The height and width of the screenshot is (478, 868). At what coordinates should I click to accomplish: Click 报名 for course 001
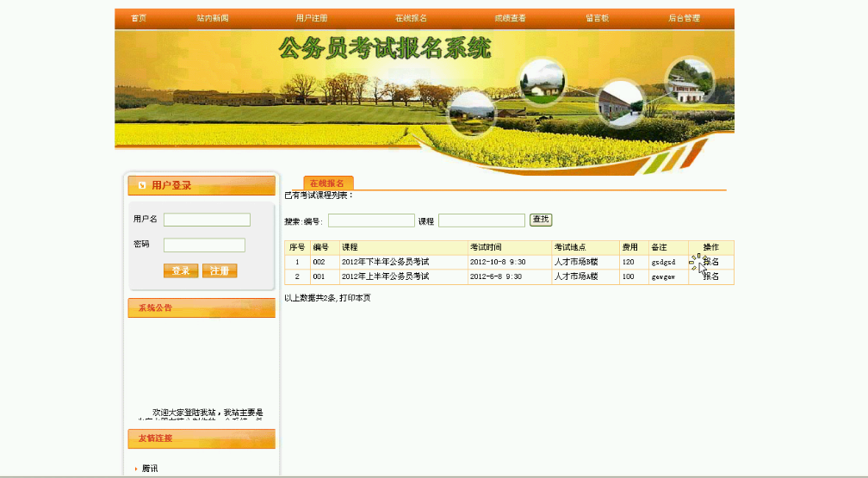tap(711, 276)
